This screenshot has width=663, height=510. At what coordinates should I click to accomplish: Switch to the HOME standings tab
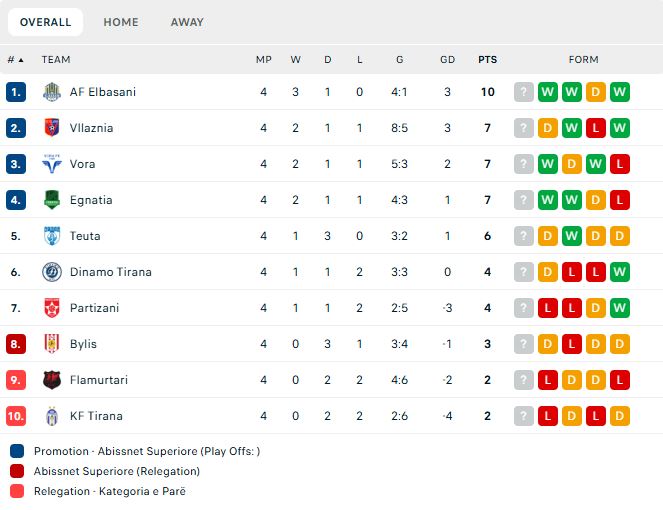click(121, 22)
